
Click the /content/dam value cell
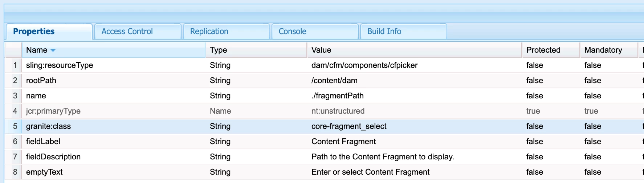point(334,81)
